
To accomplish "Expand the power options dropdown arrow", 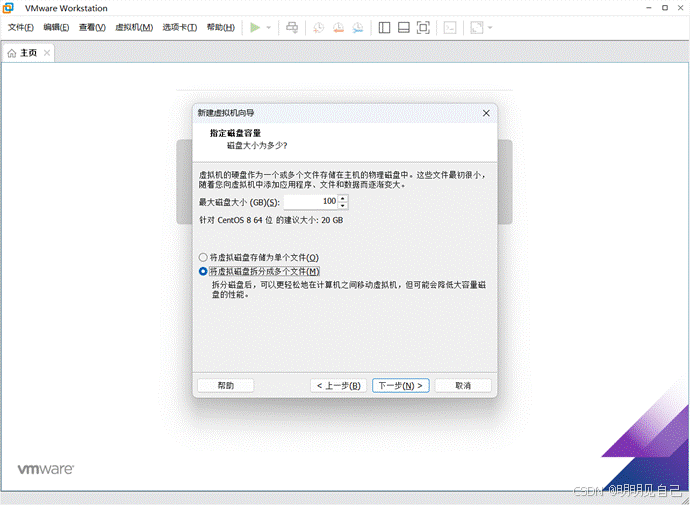I will pos(268,28).
